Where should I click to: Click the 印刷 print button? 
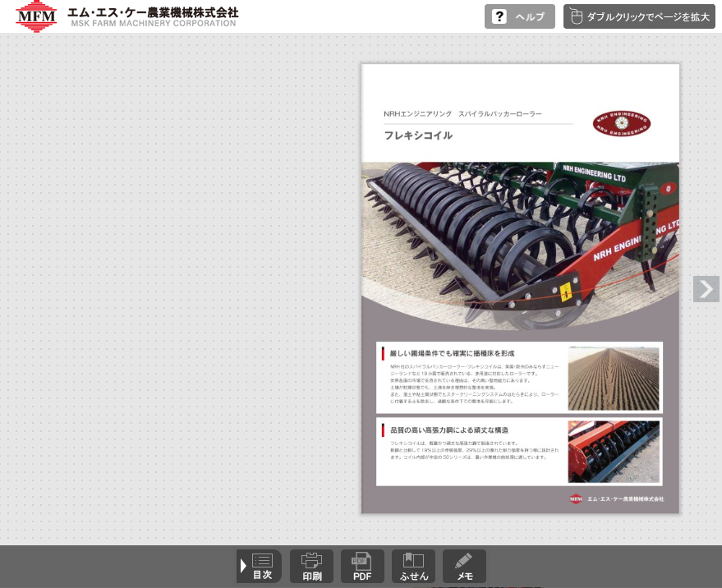[x=312, y=567]
